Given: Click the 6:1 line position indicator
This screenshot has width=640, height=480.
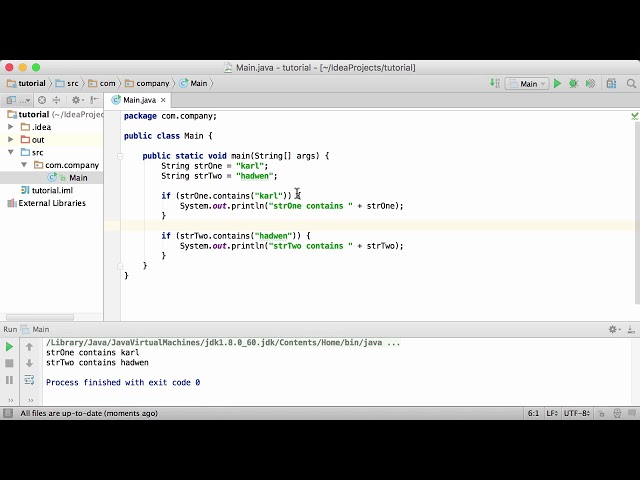Looking at the screenshot, I should (533, 413).
